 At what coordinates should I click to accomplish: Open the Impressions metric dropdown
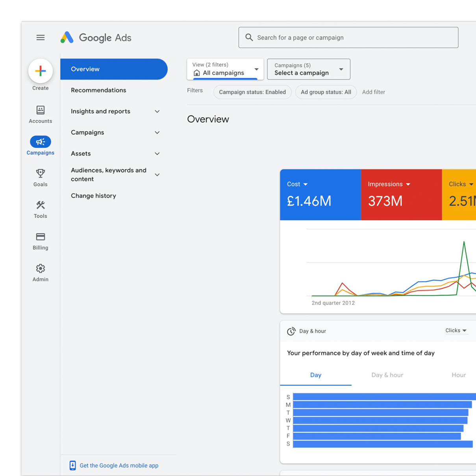click(x=389, y=184)
